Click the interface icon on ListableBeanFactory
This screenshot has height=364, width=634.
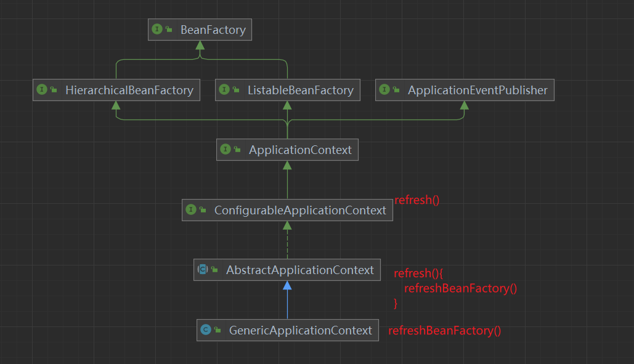(224, 89)
